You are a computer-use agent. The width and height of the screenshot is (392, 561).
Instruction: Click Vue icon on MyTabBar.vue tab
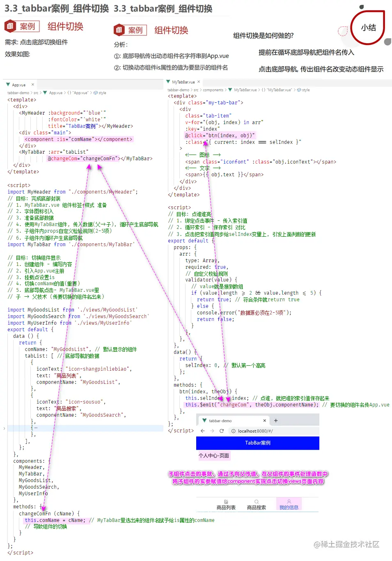click(168, 82)
